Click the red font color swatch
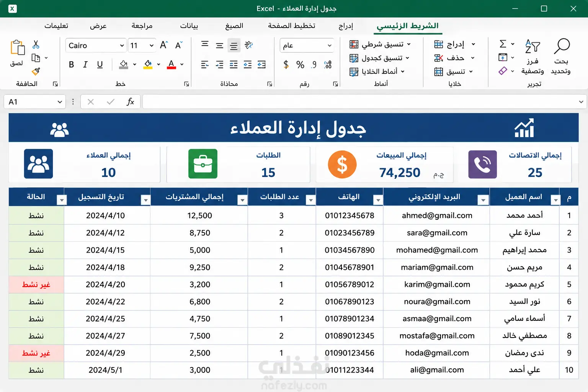The height and width of the screenshot is (392, 588). point(171,65)
